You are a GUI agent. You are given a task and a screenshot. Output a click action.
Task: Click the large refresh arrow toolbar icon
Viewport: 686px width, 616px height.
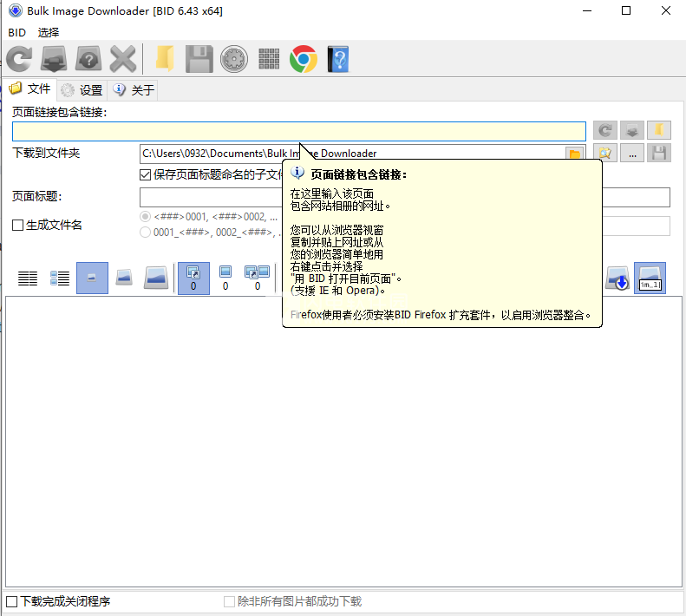point(19,59)
